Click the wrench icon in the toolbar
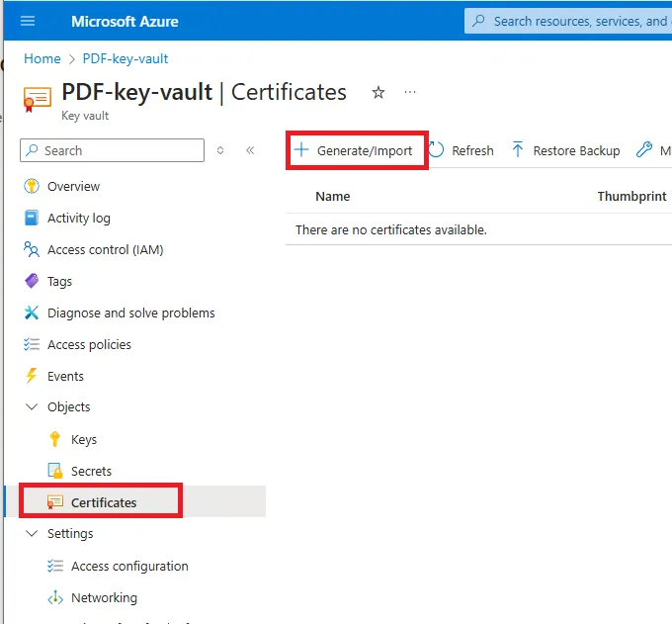 point(643,149)
